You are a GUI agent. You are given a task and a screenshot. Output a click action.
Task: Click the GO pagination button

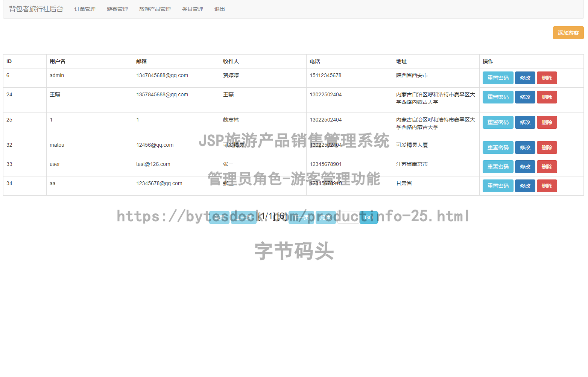pos(369,217)
